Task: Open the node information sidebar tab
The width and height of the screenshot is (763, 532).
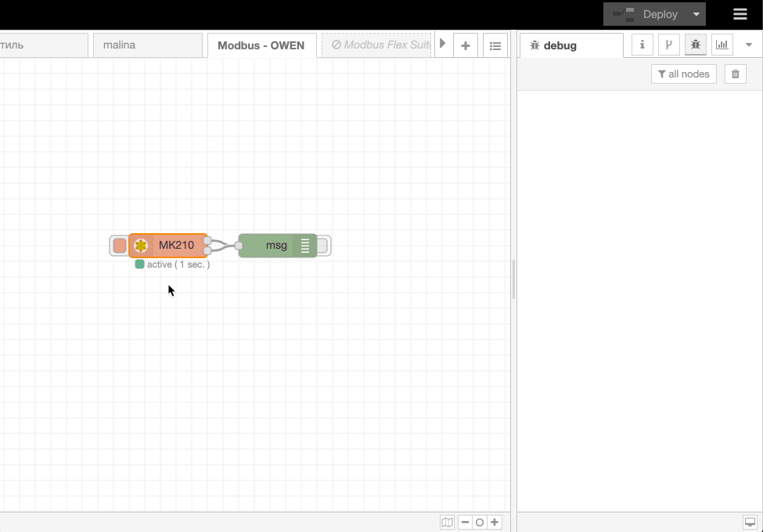Action: 642,45
